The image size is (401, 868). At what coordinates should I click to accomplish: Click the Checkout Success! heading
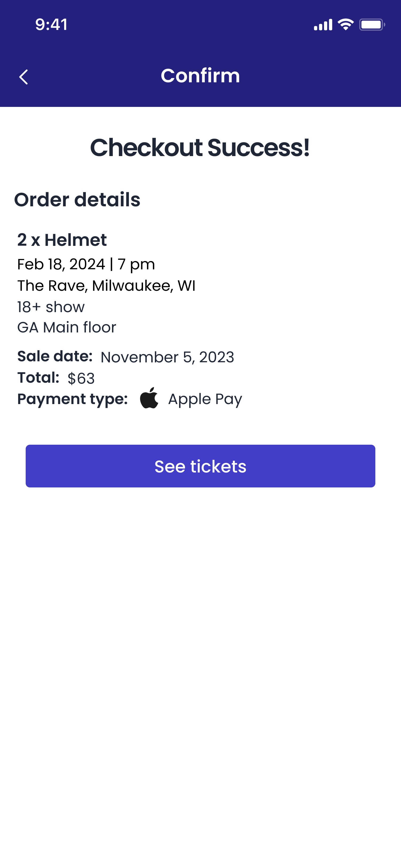pyautogui.click(x=200, y=148)
